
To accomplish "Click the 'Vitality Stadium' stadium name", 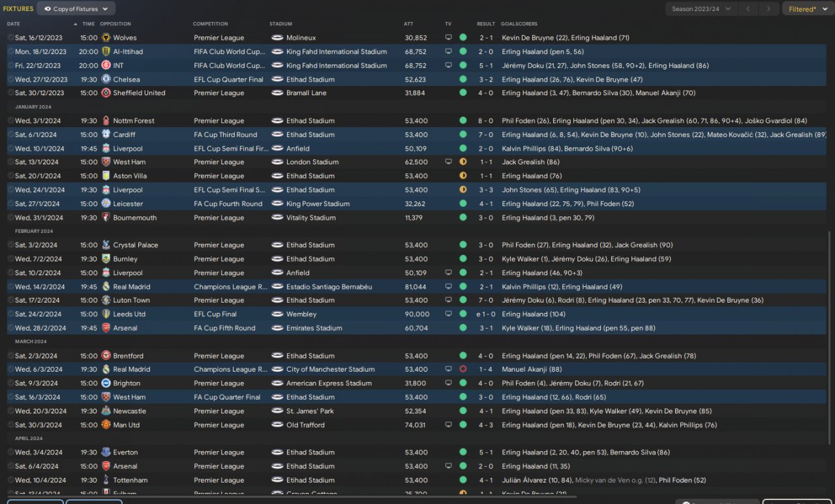I will [311, 218].
